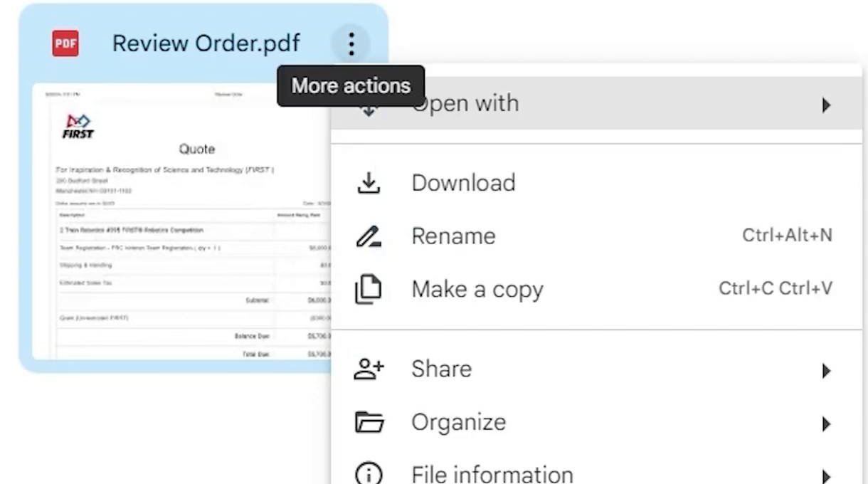Select the Review Order.pdf file name
Screen dimensions: 868x484
pos(206,43)
